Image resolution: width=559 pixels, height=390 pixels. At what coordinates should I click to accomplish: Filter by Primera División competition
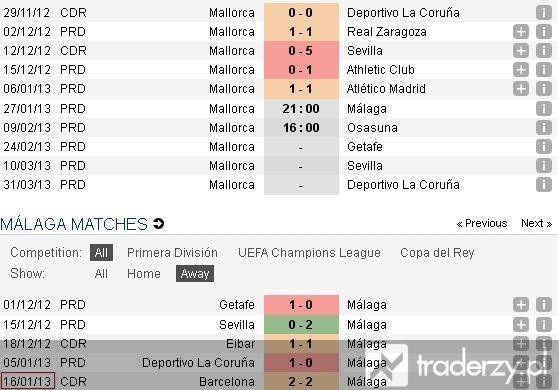(x=172, y=253)
